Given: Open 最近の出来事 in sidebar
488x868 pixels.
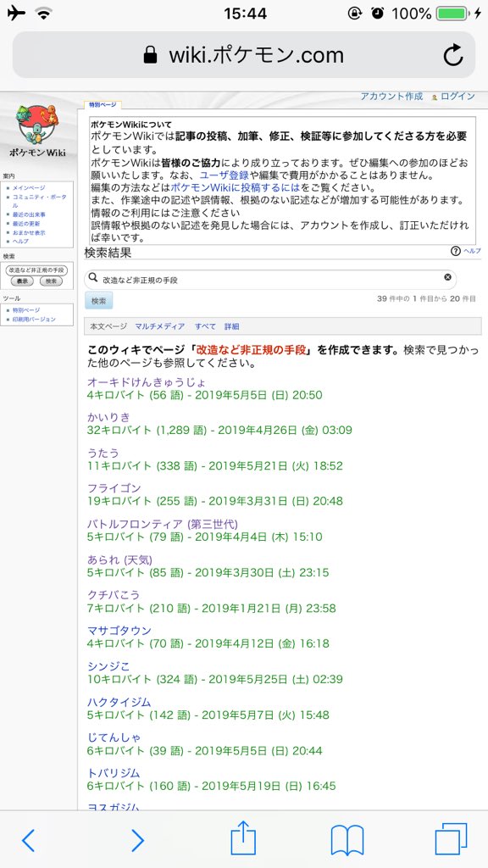Looking at the screenshot, I should pyautogui.click(x=29, y=214).
